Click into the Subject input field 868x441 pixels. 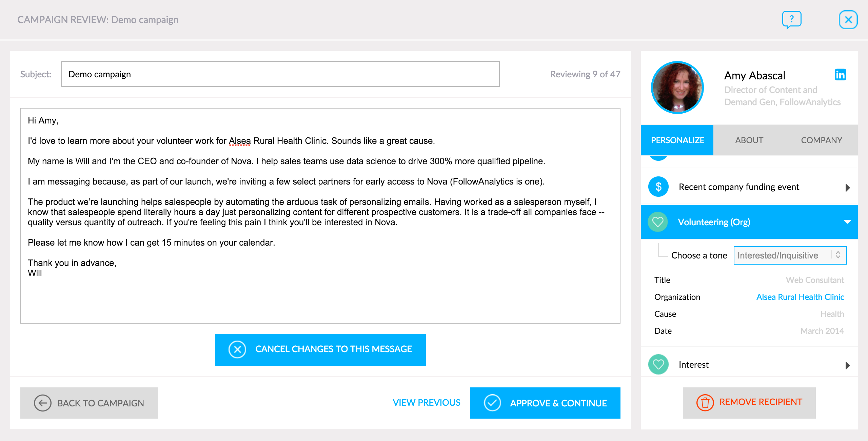tap(280, 74)
